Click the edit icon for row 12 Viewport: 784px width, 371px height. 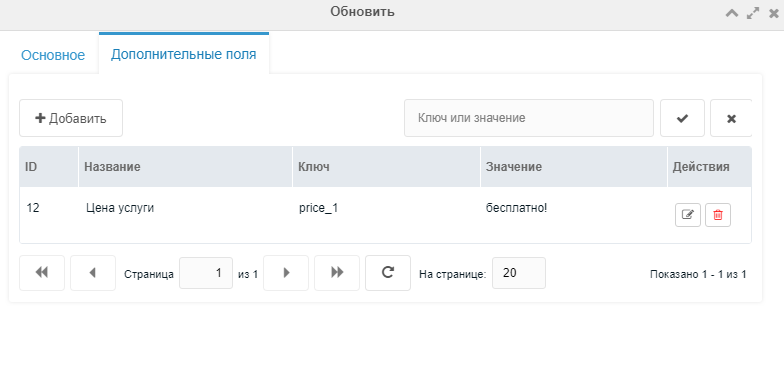coord(688,215)
